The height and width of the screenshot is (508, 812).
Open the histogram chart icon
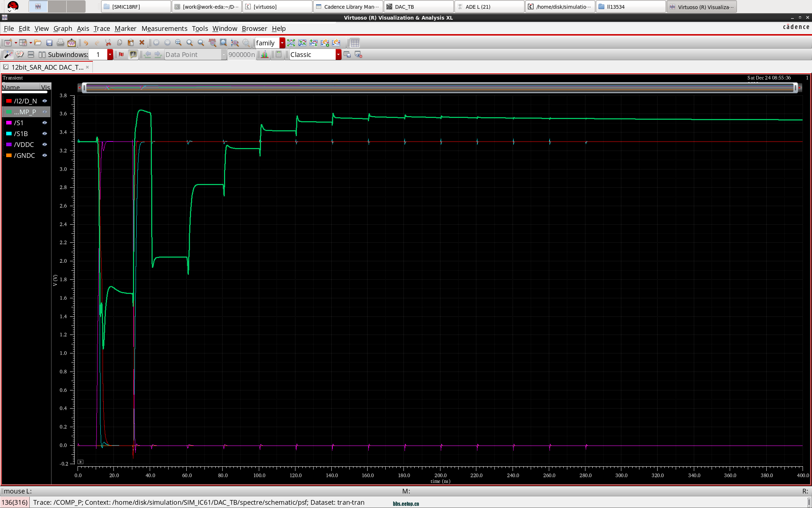click(x=265, y=54)
